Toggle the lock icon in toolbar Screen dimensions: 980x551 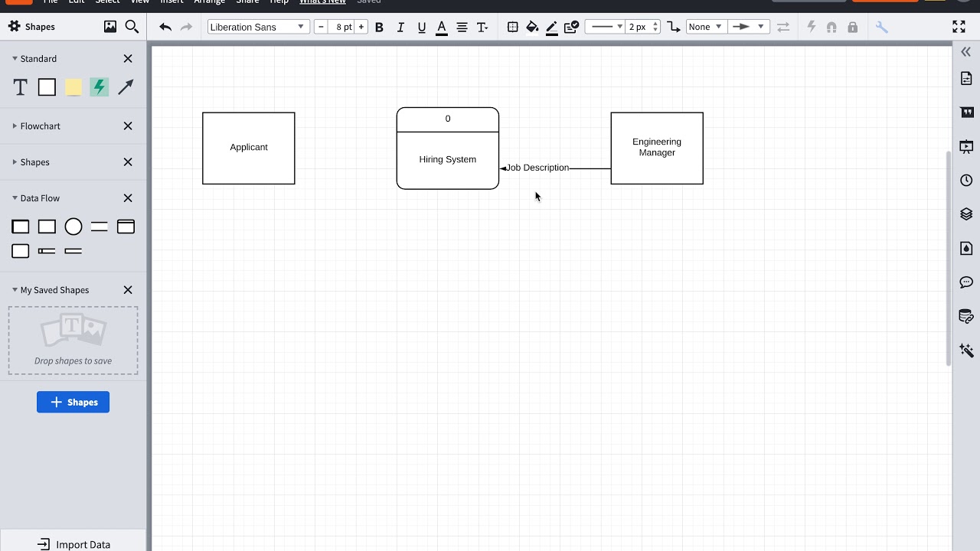pyautogui.click(x=853, y=27)
